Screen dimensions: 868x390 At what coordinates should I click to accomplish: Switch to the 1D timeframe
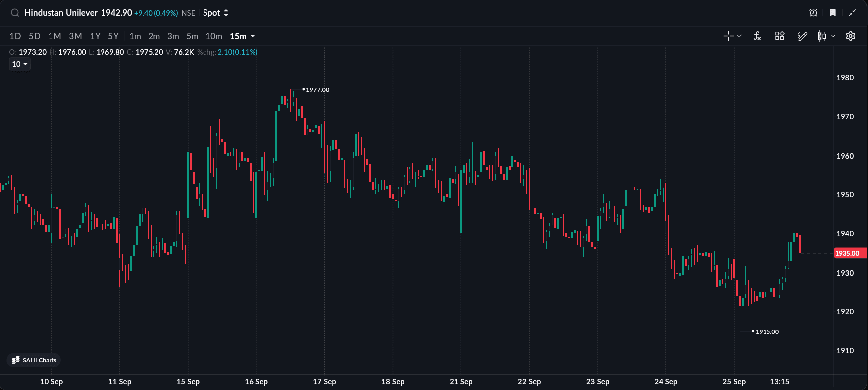coord(15,36)
